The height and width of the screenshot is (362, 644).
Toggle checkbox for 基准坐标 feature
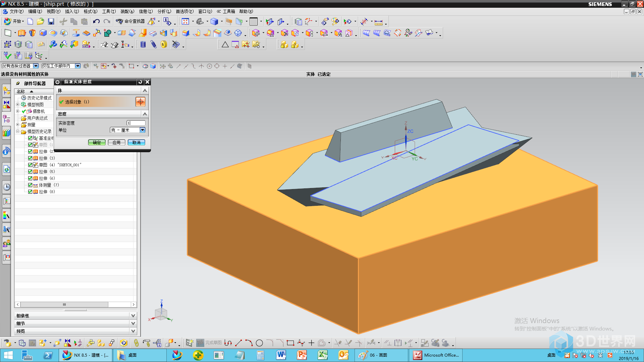pyautogui.click(x=30, y=138)
